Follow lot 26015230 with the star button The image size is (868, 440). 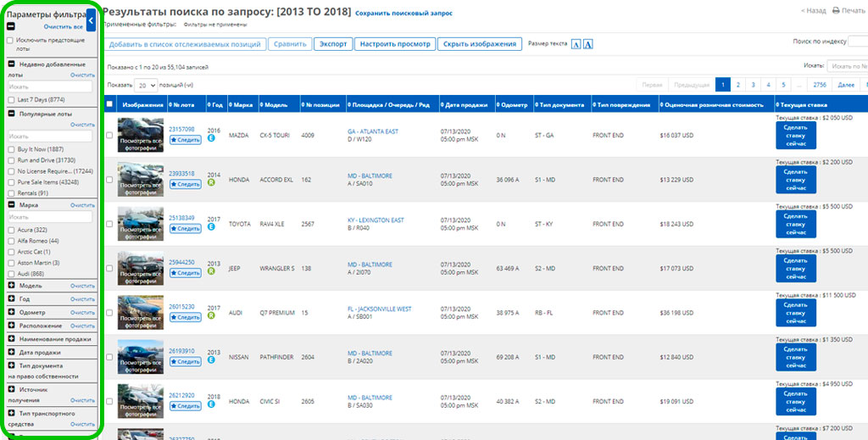pos(186,317)
